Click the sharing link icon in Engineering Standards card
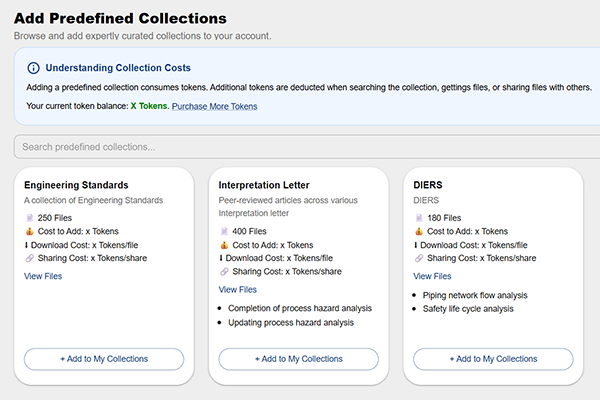 29,258
